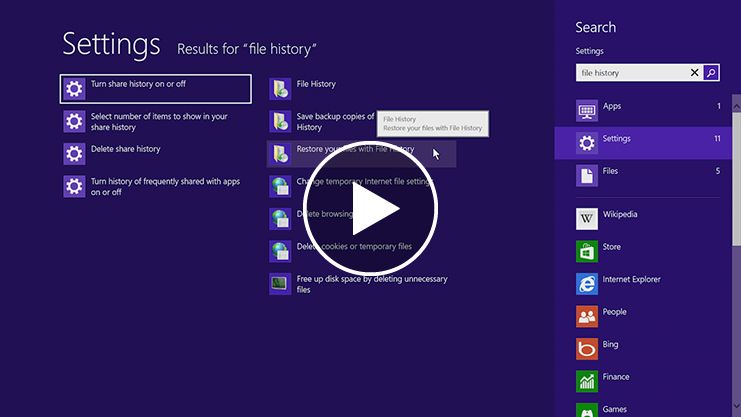Select the Files search category
The height and width of the screenshot is (417, 741).
[647, 172]
